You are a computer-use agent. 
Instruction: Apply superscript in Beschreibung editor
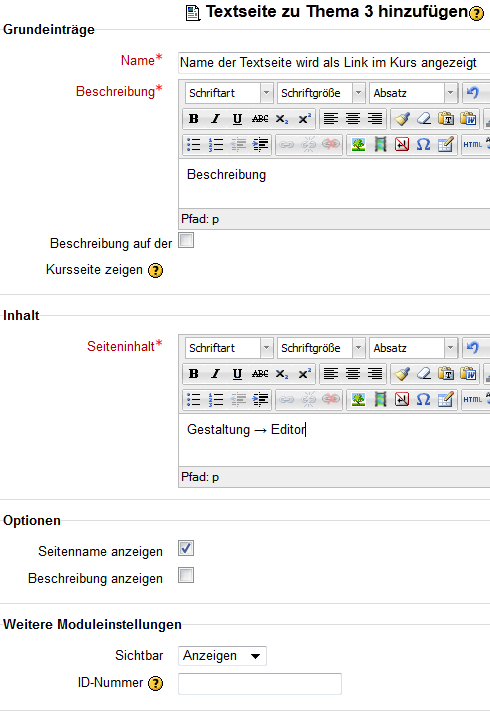[x=304, y=119]
